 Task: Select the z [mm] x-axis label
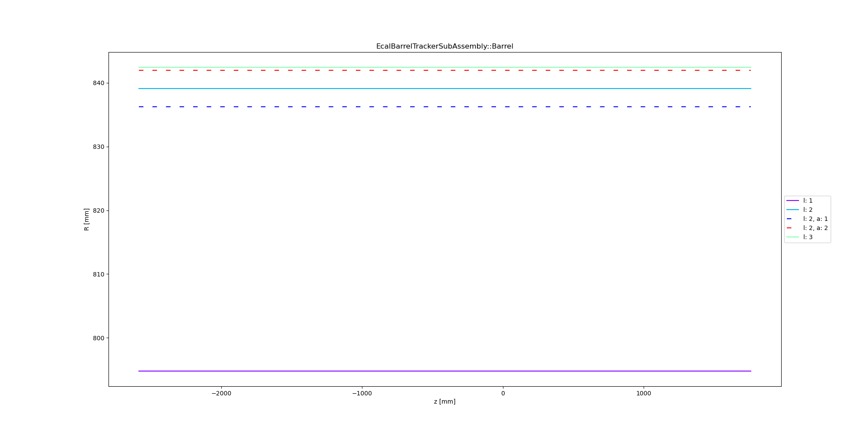(x=444, y=401)
